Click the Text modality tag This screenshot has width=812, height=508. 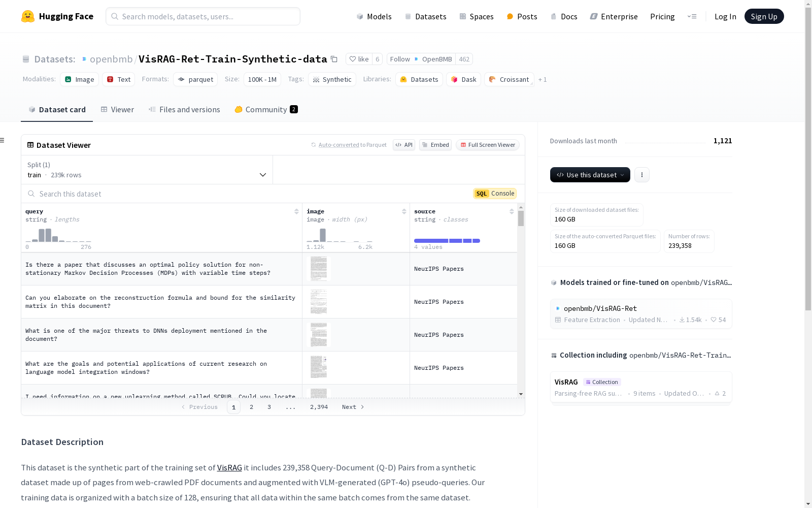coord(119,79)
